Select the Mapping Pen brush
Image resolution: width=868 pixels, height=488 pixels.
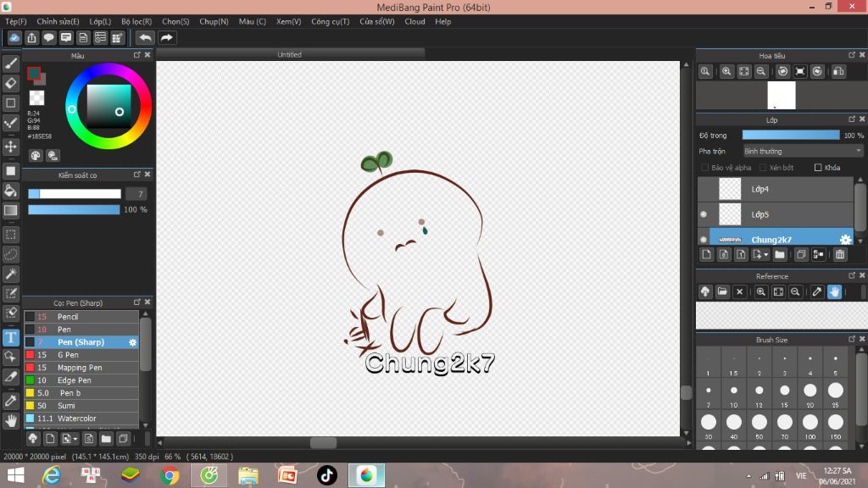81,368
